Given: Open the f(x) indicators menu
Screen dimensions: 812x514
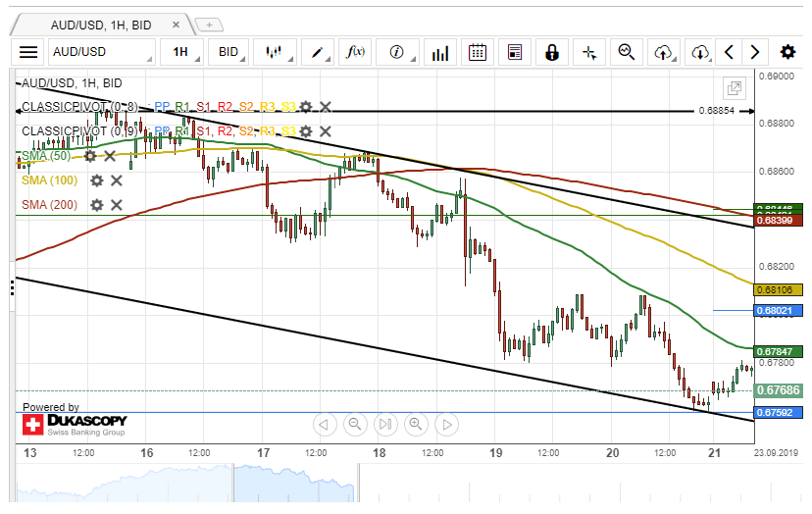Looking at the screenshot, I should click(357, 52).
